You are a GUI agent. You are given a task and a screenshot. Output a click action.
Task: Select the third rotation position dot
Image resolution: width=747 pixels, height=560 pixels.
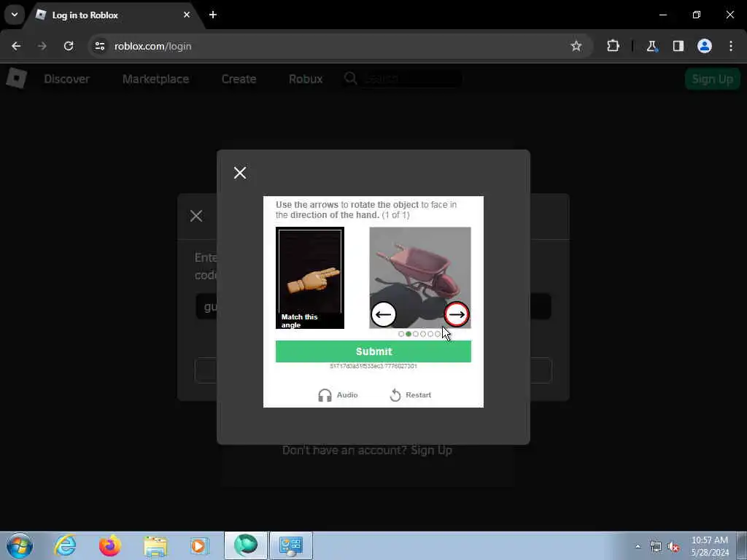click(x=415, y=334)
